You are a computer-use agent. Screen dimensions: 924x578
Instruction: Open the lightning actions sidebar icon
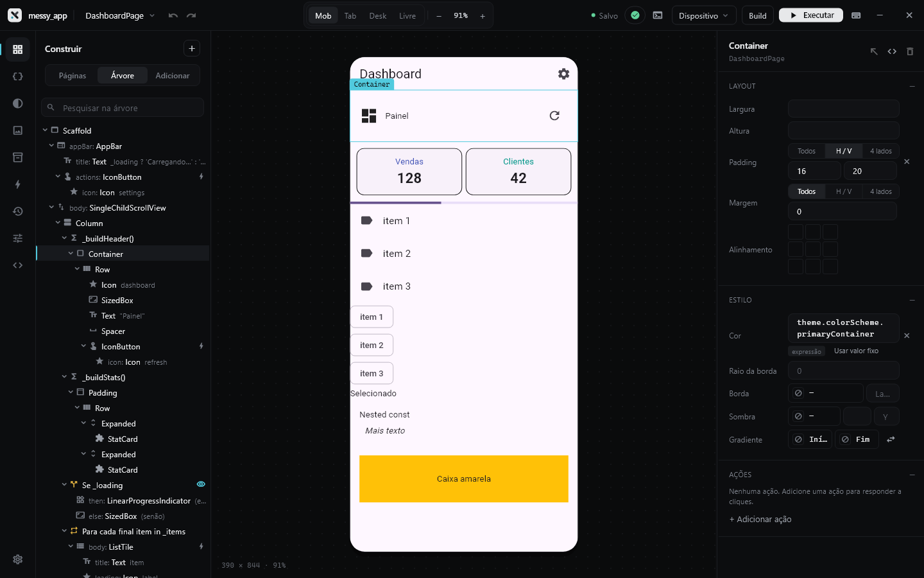tap(18, 184)
